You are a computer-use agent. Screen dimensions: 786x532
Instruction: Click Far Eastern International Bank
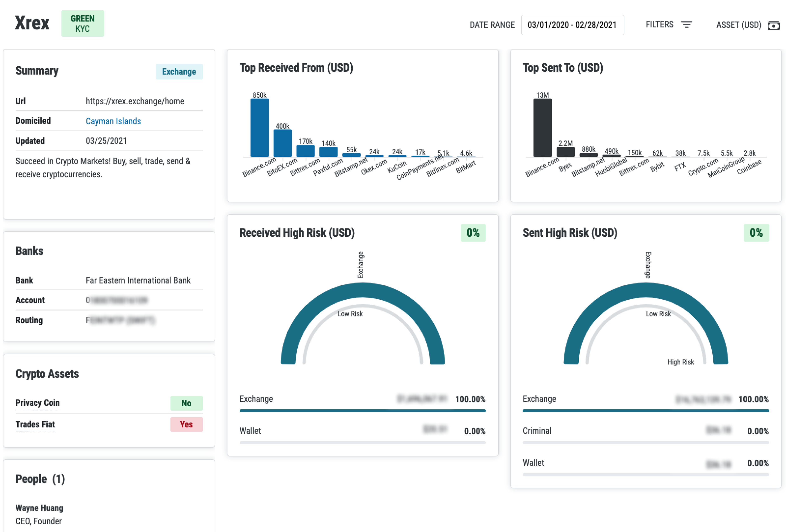pos(138,280)
